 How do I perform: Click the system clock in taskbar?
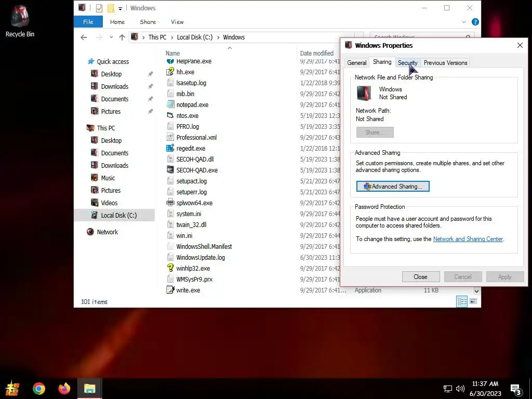[x=485, y=389]
